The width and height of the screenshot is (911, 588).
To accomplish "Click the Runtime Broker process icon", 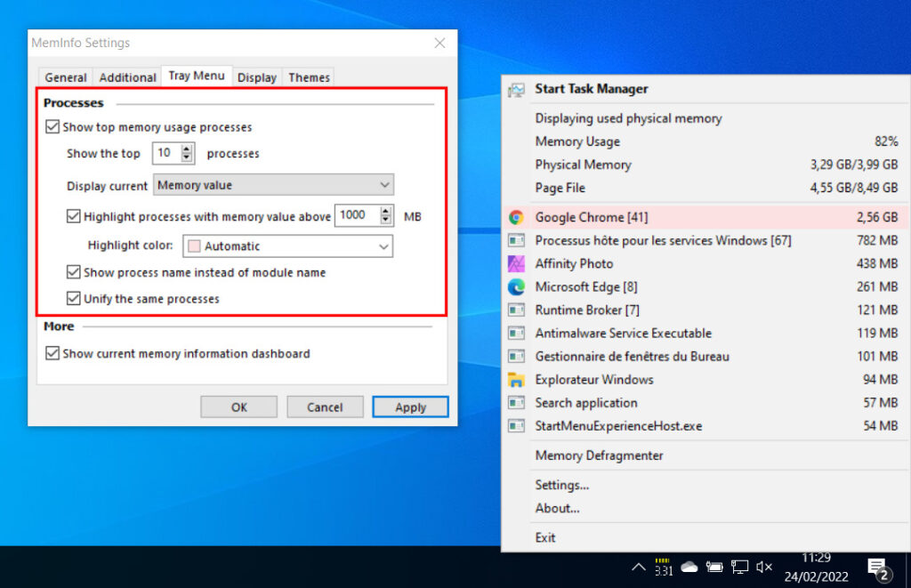I will [x=516, y=310].
